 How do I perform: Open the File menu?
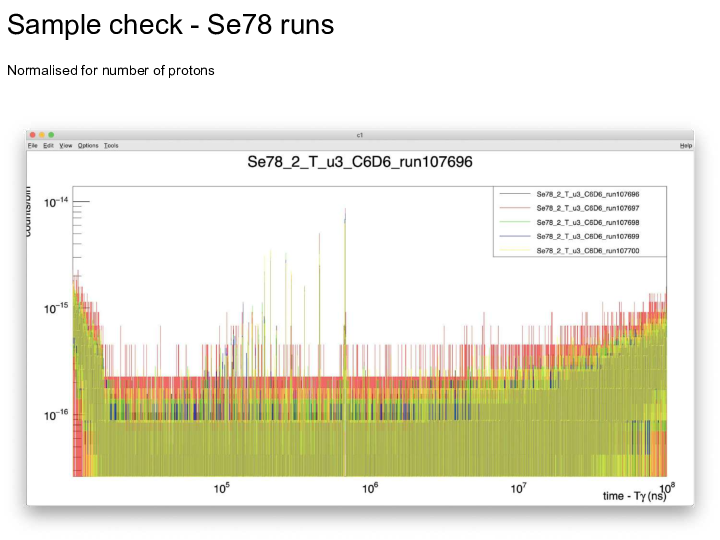[33, 146]
